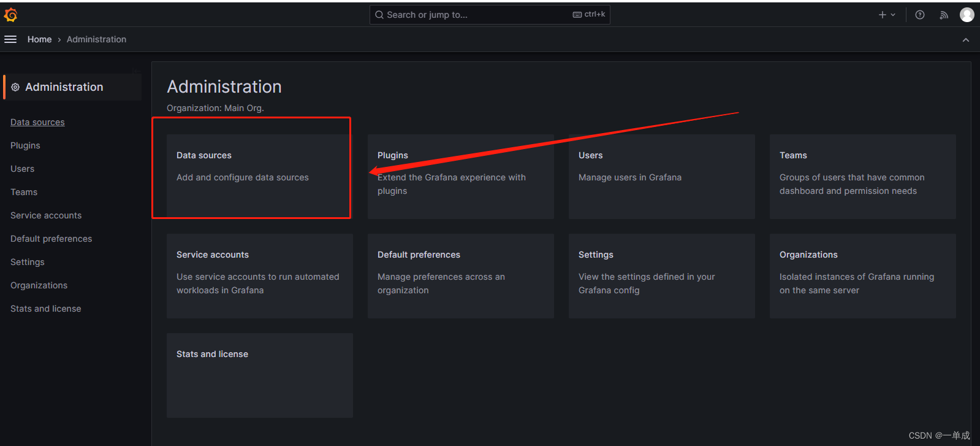Click the Administration gear icon in sidebar
Viewport: 980px width, 446px height.
coord(15,87)
